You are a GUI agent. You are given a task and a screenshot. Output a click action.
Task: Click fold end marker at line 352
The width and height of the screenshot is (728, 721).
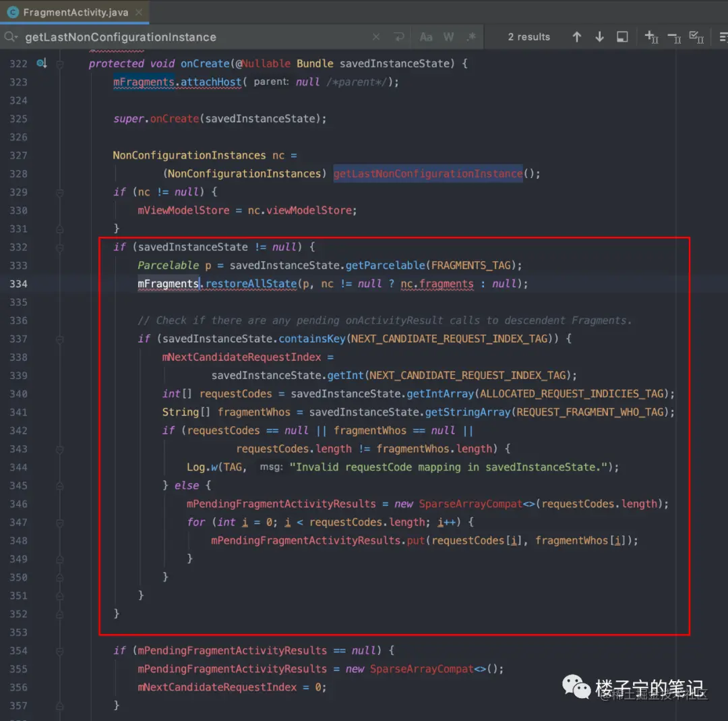pyautogui.click(x=60, y=614)
